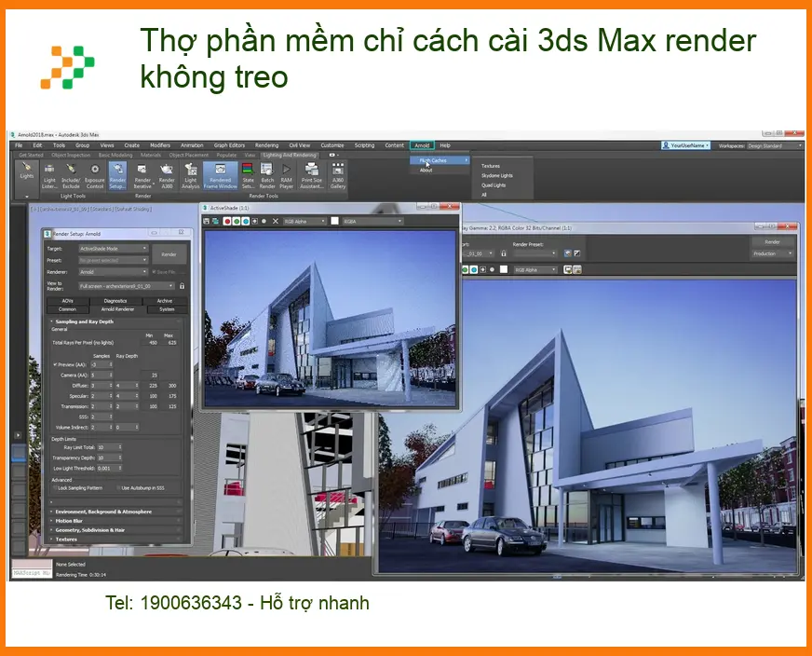This screenshot has width=812, height=656.
Task: Open the Modifiers menu
Action: pyautogui.click(x=160, y=145)
